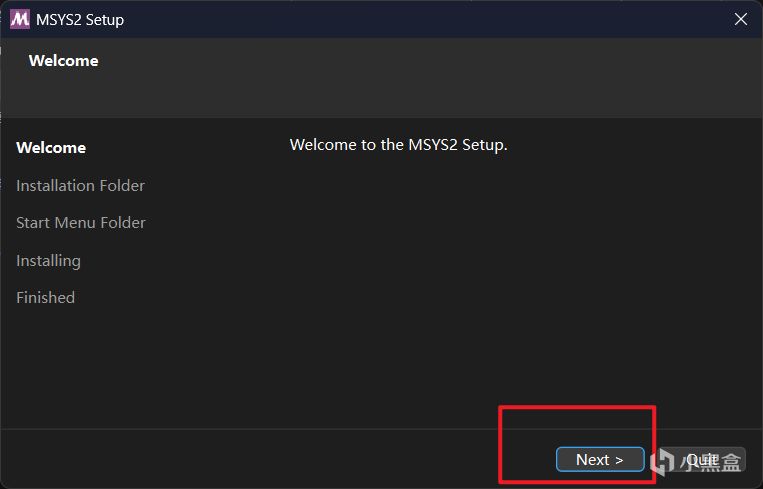
Task: Go to the Start Menu Folder step
Action: click(x=81, y=223)
